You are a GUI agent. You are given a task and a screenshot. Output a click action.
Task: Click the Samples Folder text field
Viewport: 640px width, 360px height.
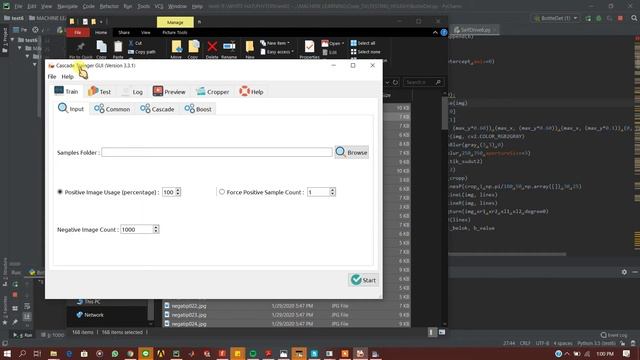pos(217,152)
